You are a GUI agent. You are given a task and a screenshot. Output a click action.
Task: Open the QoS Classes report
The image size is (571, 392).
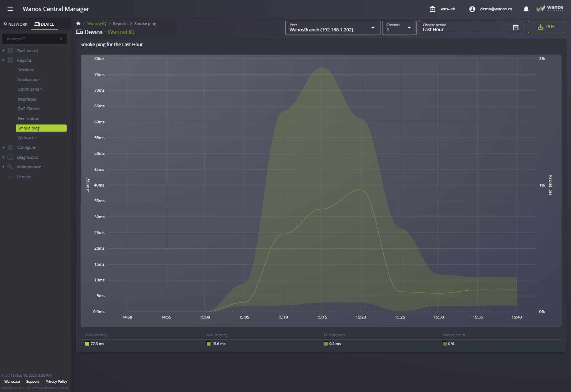click(x=29, y=109)
